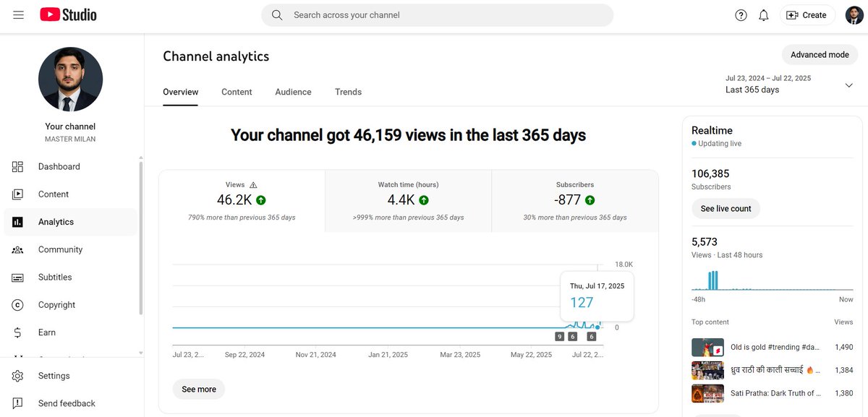Switch to the Trends tab
The height and width of the screenshot is (417, 868).
[348, 92]
